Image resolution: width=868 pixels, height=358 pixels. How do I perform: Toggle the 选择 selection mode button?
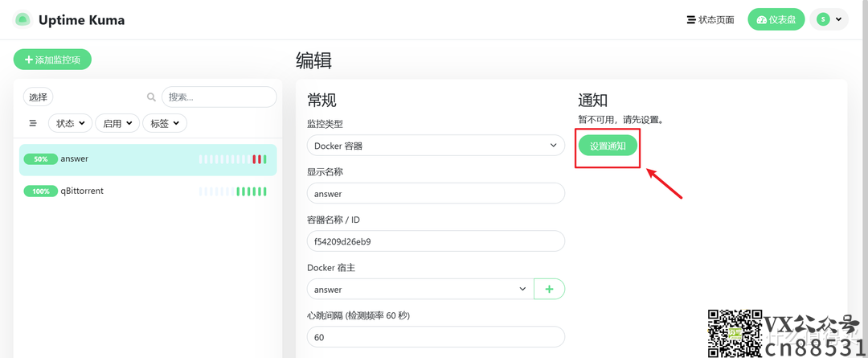38,97
